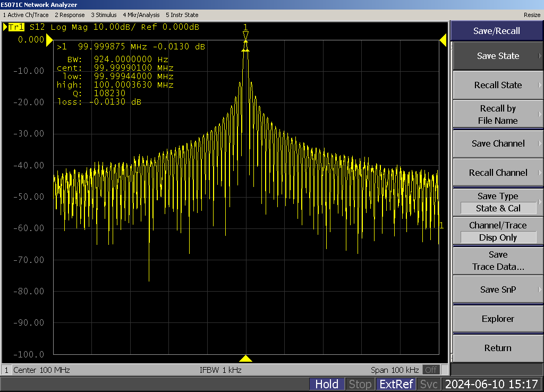Expand the Save State submenu

(x=498, y=56)
